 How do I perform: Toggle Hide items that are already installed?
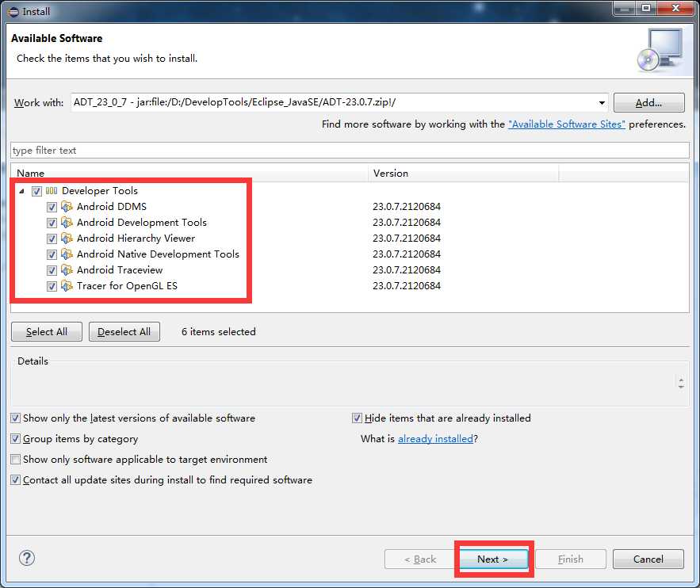(x=357, y=418)
